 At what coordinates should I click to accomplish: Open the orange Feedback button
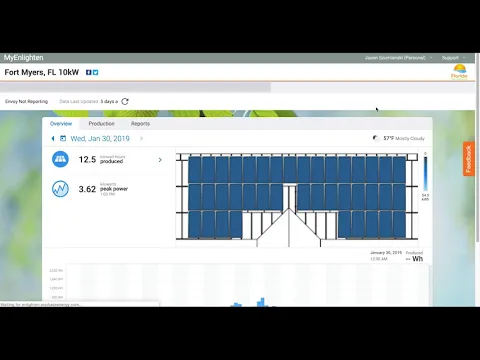468,159
